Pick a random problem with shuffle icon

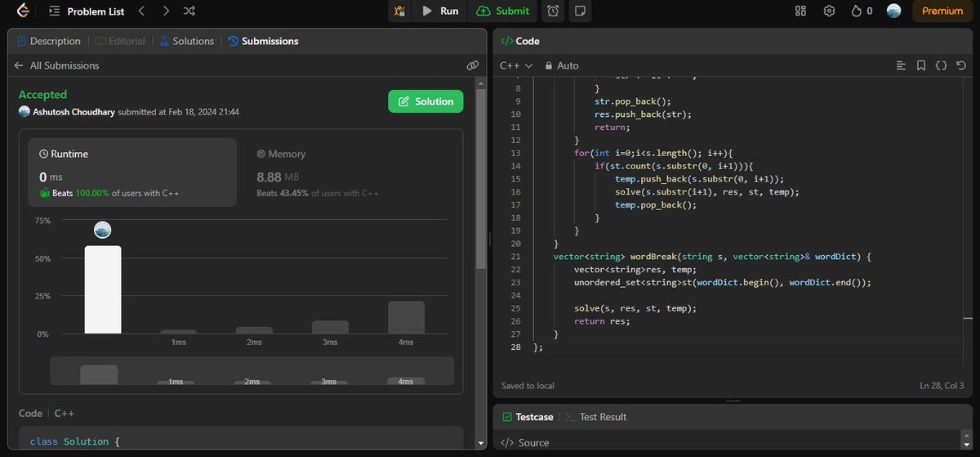(189, 11)
